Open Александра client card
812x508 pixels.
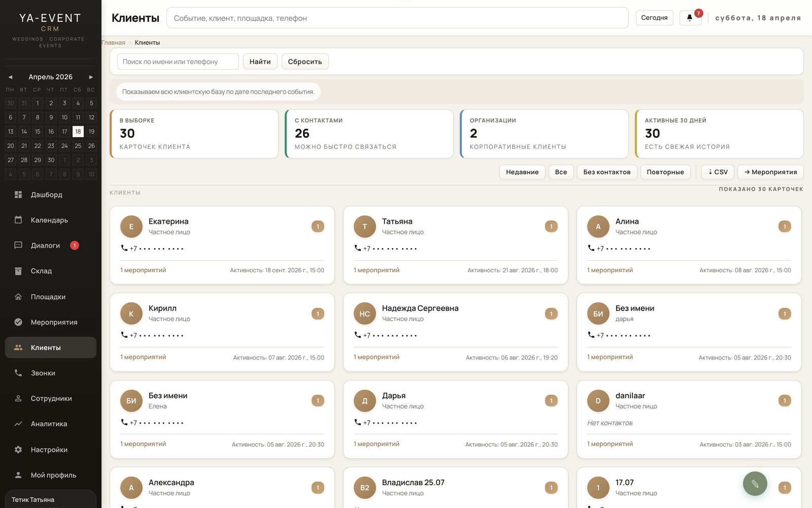(222, 488)
